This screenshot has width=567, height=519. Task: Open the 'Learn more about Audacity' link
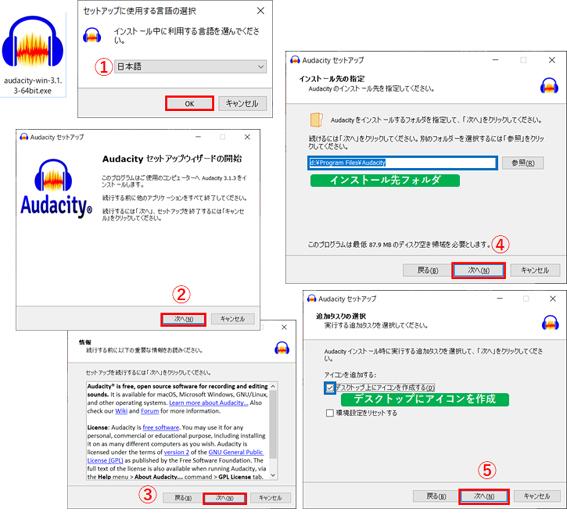[x=208, y=403]
